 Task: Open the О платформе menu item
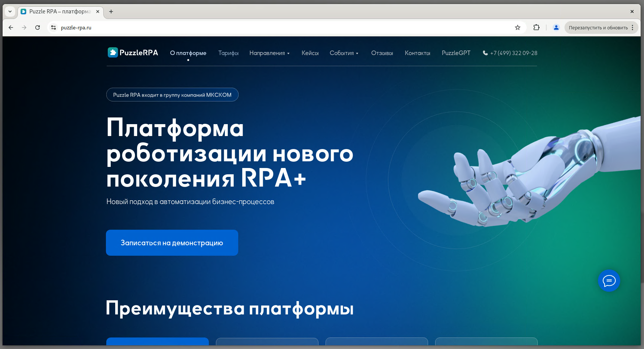[188, 53]
